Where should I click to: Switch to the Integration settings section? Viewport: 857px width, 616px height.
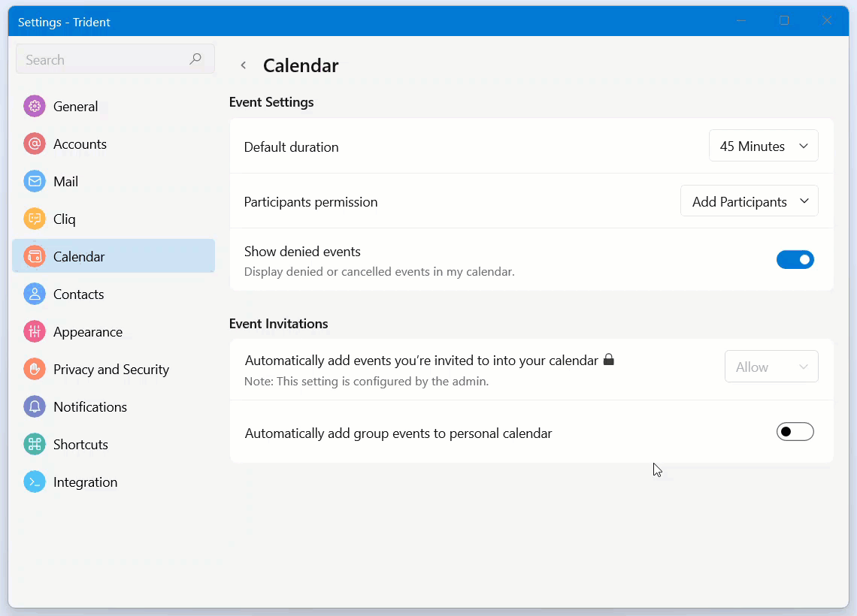[x=85, y=482]
